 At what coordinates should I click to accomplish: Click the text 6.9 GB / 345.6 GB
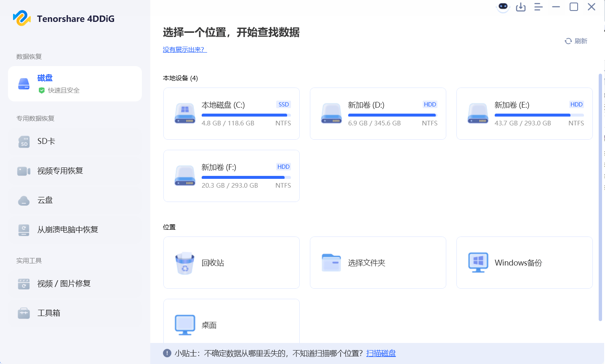point(374,123)
